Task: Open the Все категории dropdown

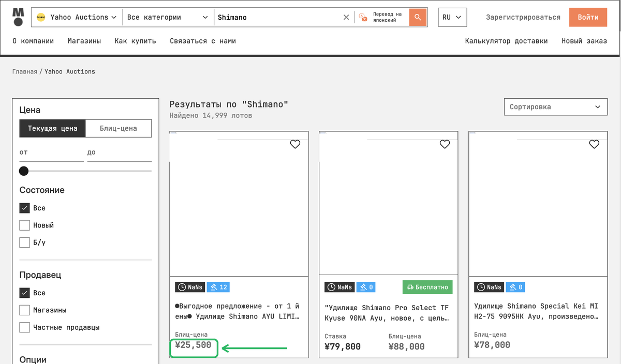Action: (168, 17)
